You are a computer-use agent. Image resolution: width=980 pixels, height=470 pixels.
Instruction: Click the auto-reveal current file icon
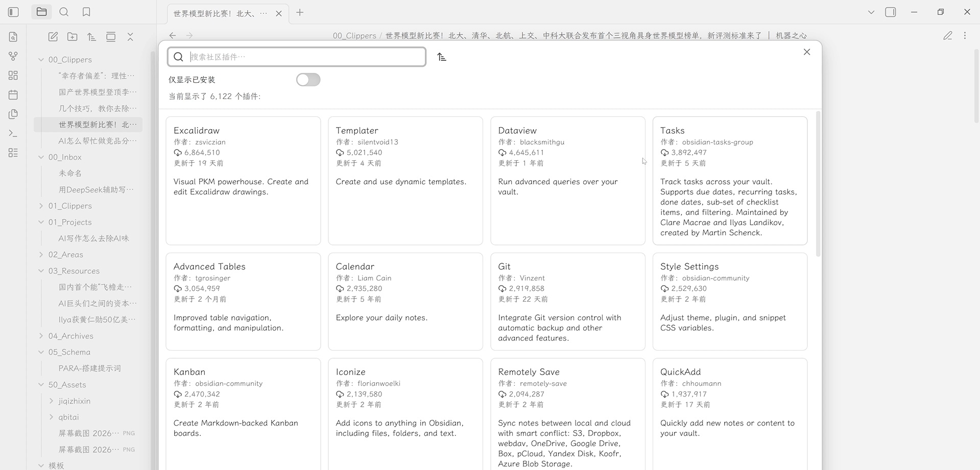(111, 37)
